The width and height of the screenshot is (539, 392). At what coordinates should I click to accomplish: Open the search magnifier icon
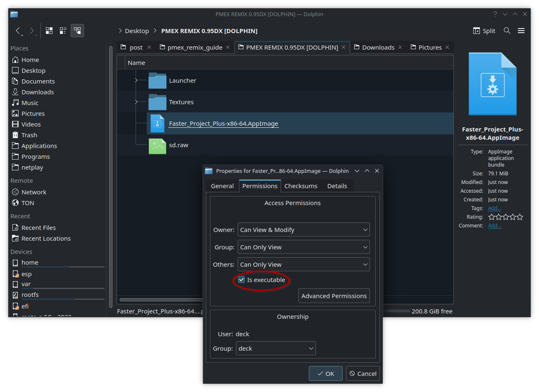(507, 31)
